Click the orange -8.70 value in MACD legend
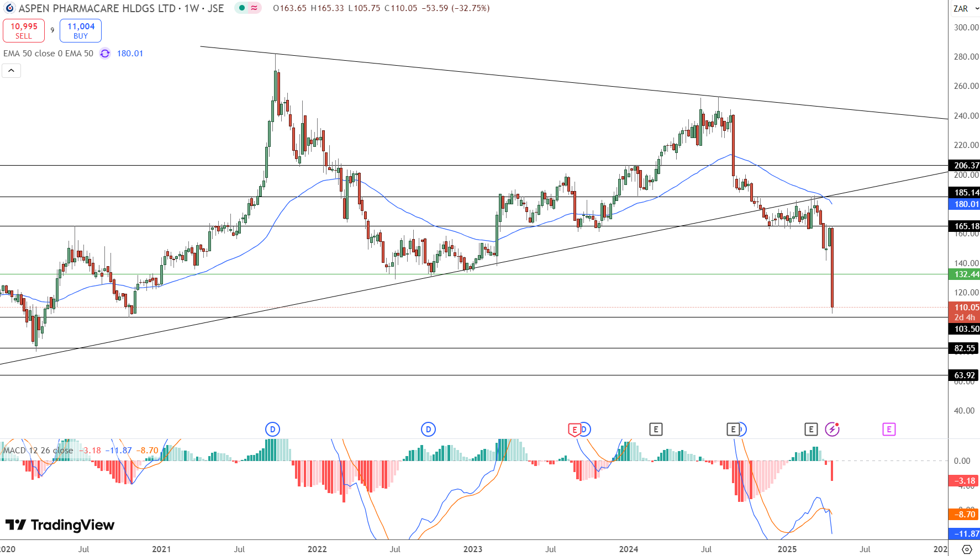This screenshot has width=980, height=556. coord(147,451)
